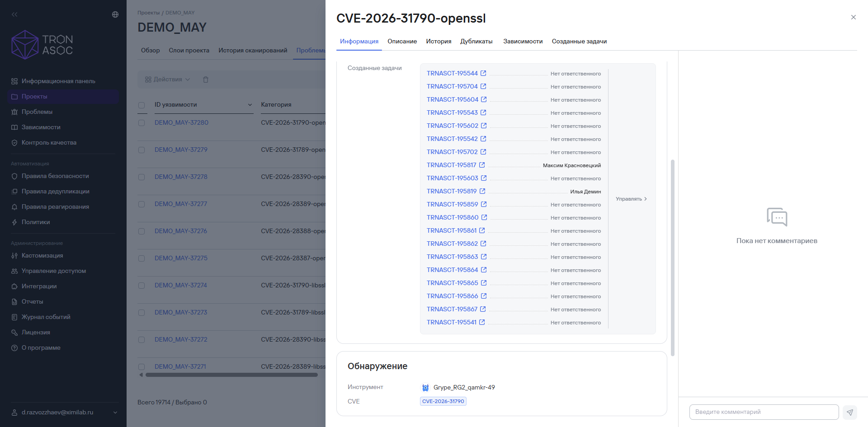Viewport: 868px width, 427px height.
Task: Send comment with paper plane icon
Action: pos(850,412)
